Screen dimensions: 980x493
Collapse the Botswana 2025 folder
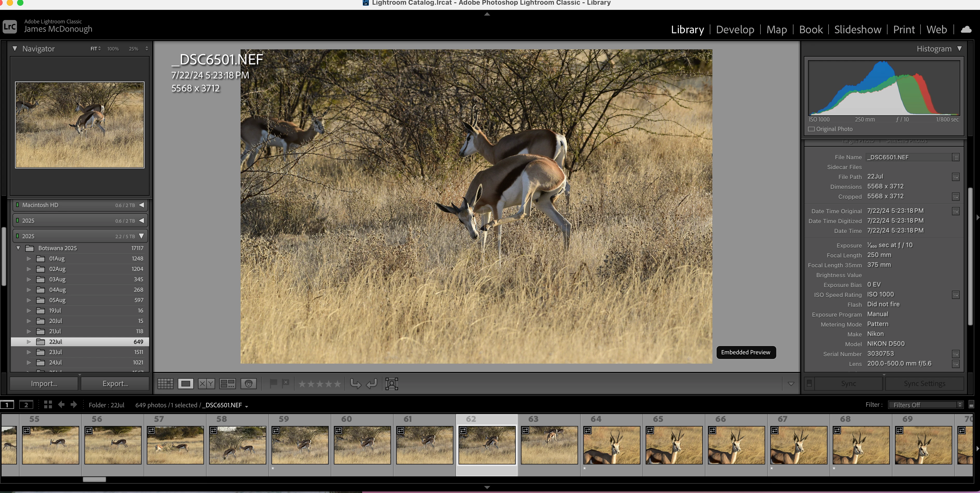tap(18, 248)
